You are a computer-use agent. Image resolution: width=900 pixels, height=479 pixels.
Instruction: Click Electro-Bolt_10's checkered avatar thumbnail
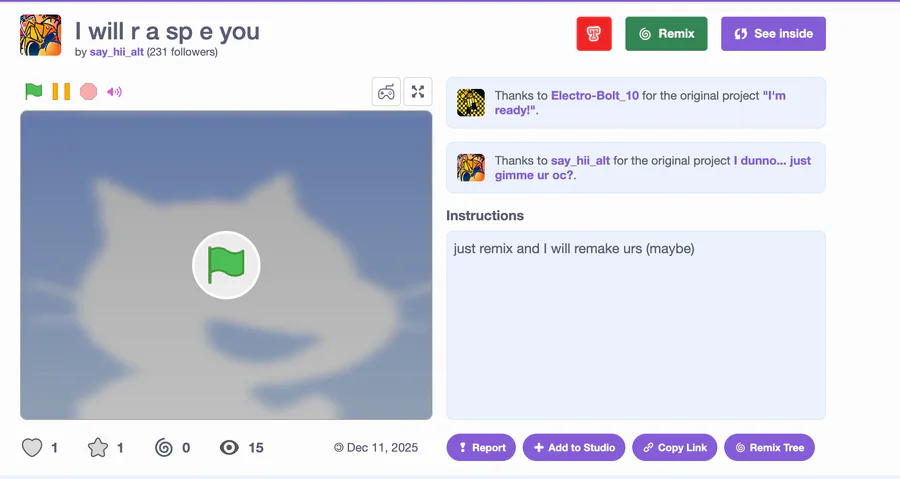click(x=471, y=103)
